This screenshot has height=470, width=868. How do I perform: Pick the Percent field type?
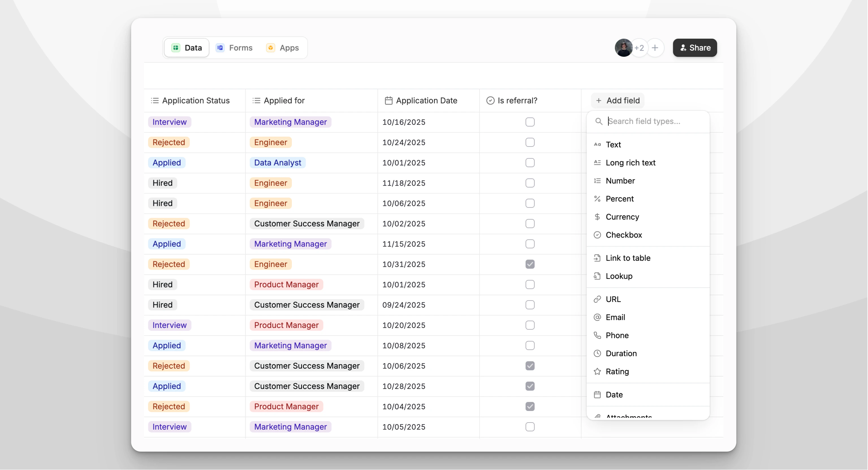tap(619, 199)
